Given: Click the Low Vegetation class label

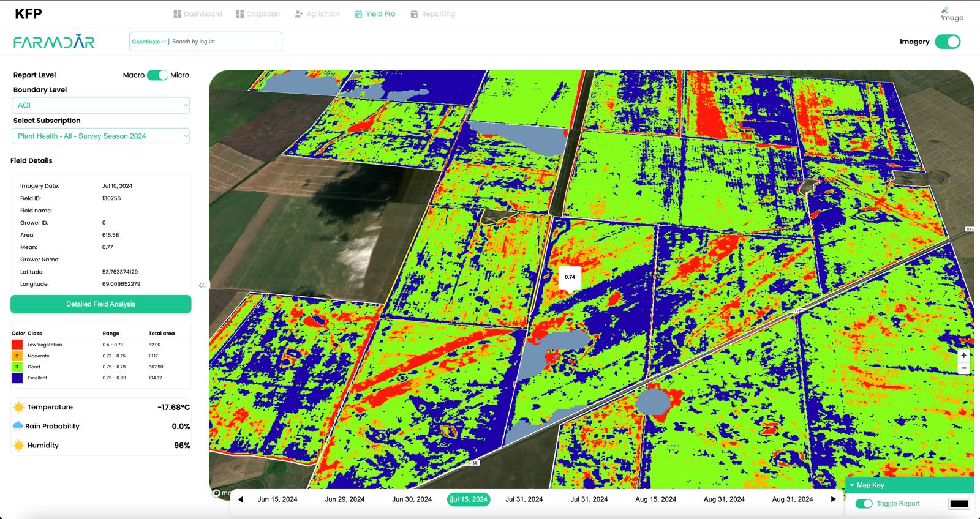Looking at the screenshot, I should pos(45,345).
